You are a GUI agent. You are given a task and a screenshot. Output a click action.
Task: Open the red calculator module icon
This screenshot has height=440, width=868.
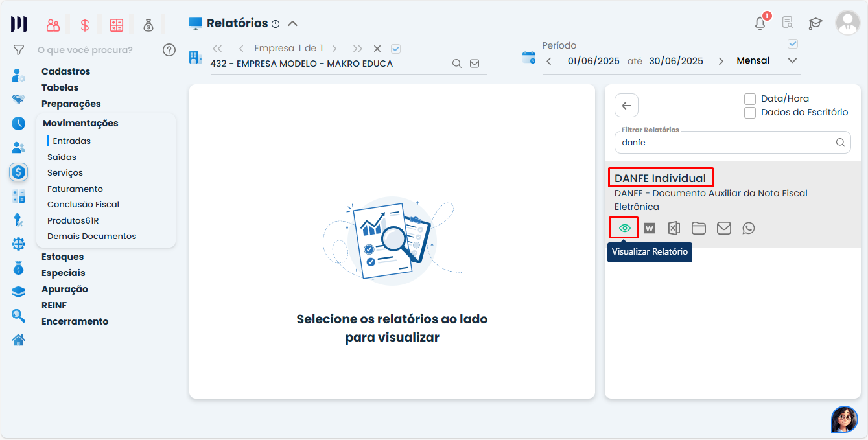117,25
